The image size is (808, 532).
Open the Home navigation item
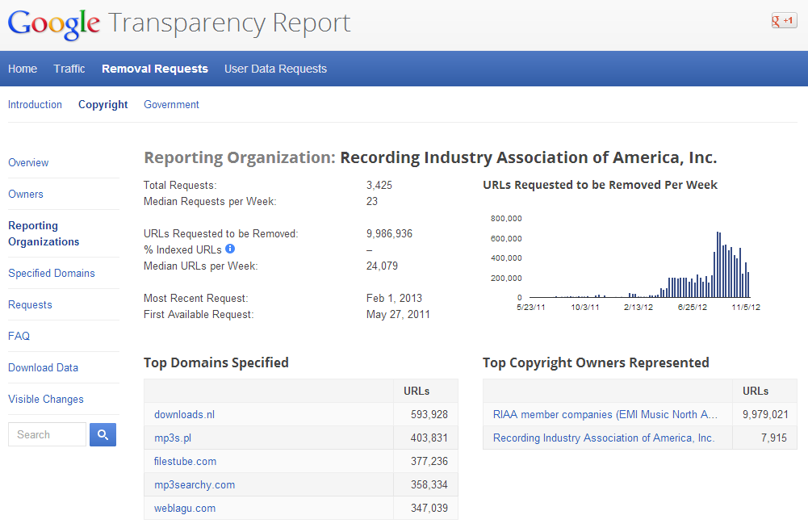[x=23, y=69]
